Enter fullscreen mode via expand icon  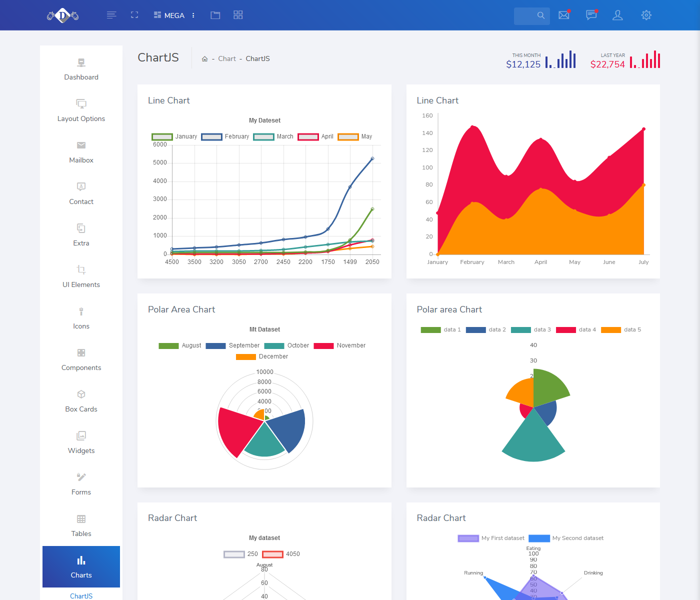(x=134, y=15)
